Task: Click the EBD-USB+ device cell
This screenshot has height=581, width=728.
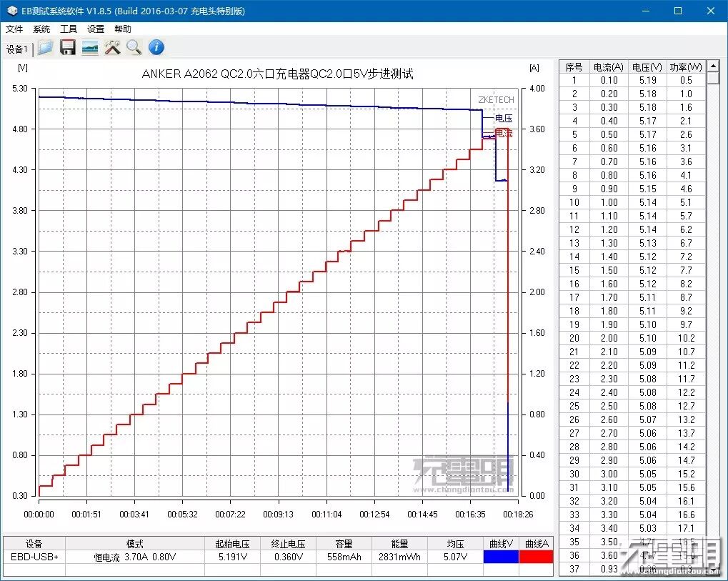Action: pos(34,557)
